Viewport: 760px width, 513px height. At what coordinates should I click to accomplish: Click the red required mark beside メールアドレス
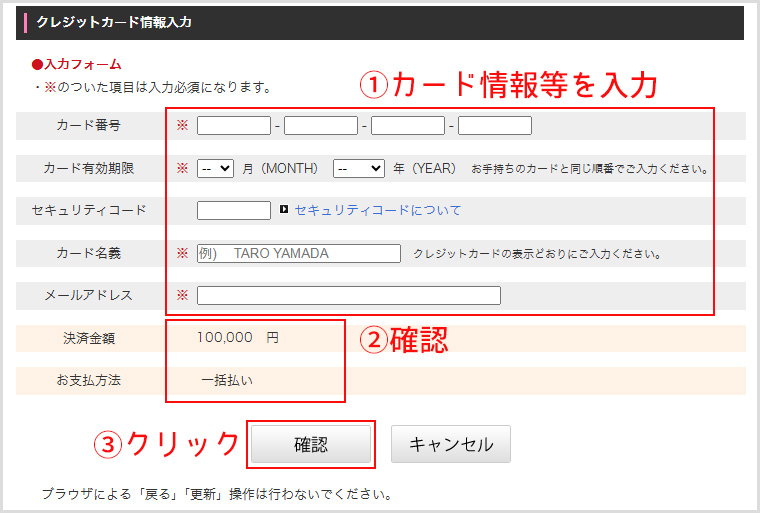coord(182,296)
